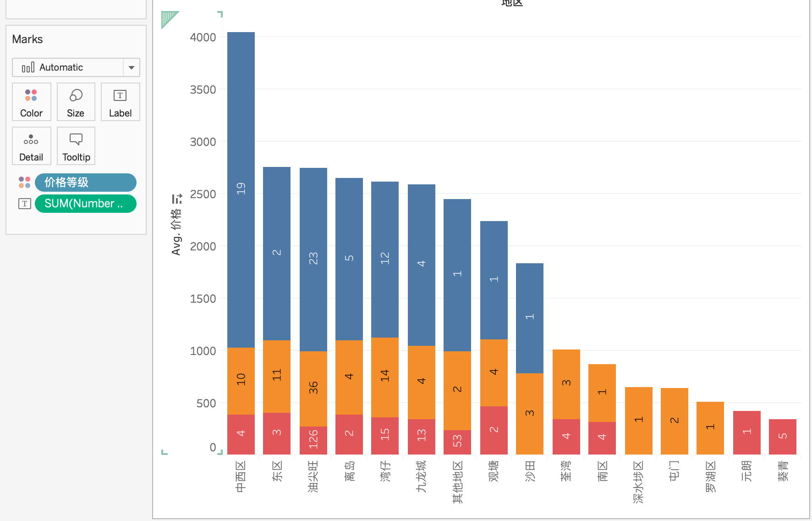Open the Size marks card button
812x521 pixels.
point(76,102)
